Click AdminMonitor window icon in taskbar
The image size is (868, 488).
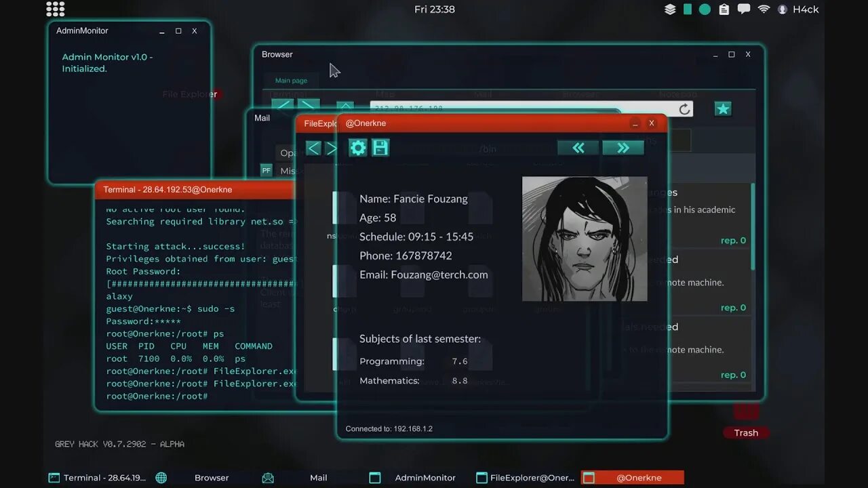click(375, 478)
